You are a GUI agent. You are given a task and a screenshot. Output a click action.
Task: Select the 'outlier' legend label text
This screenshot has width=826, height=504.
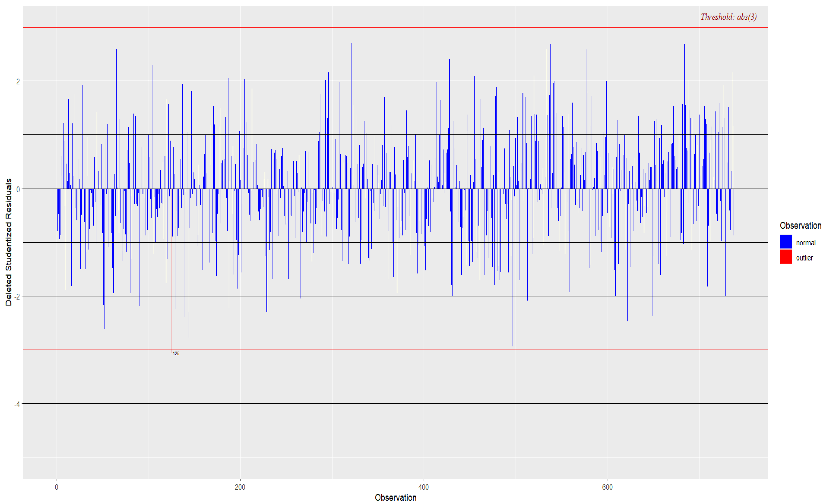(x=804, y=258)
